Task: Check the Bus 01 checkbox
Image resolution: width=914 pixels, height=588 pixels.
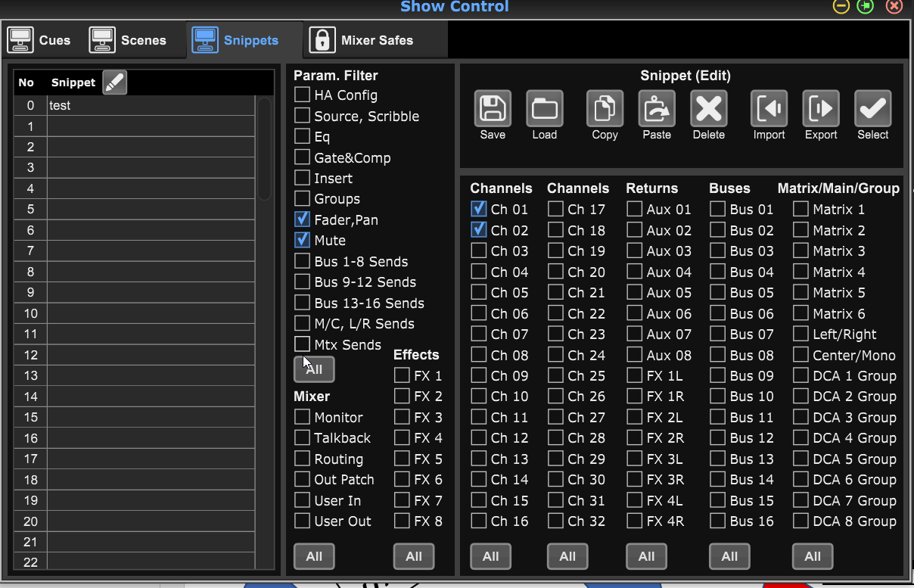Action: click(x=717, y=209)
